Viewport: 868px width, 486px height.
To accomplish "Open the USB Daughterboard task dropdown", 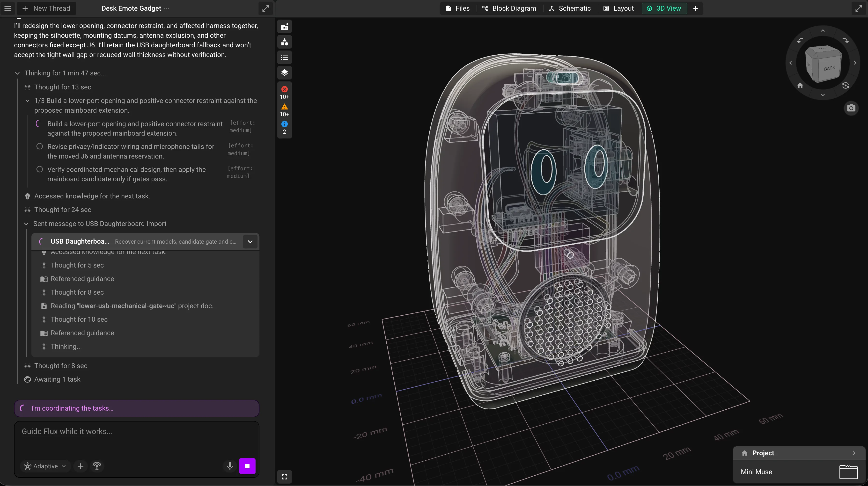I will coord(250,241).
